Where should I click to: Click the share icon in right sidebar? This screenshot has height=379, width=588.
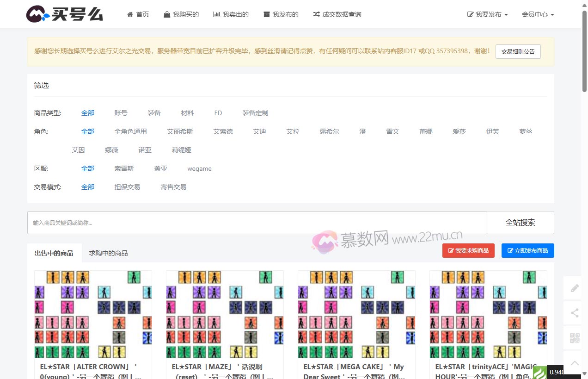tap(575, 313)
